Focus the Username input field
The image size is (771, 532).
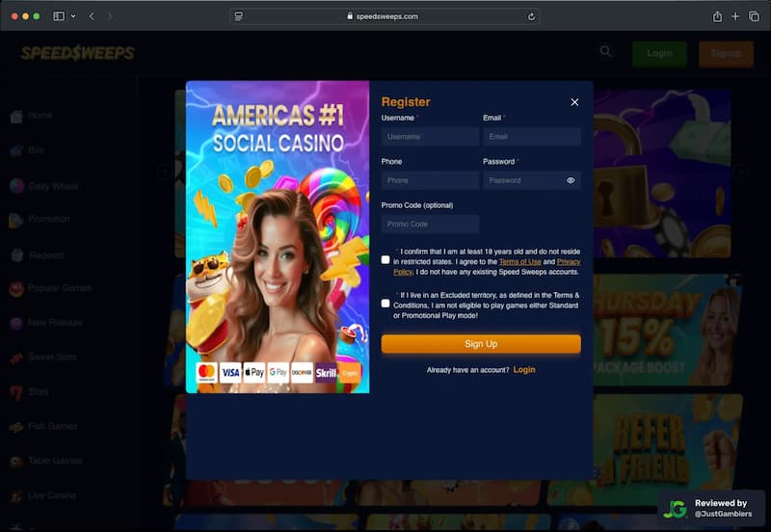tap(430, 137)
